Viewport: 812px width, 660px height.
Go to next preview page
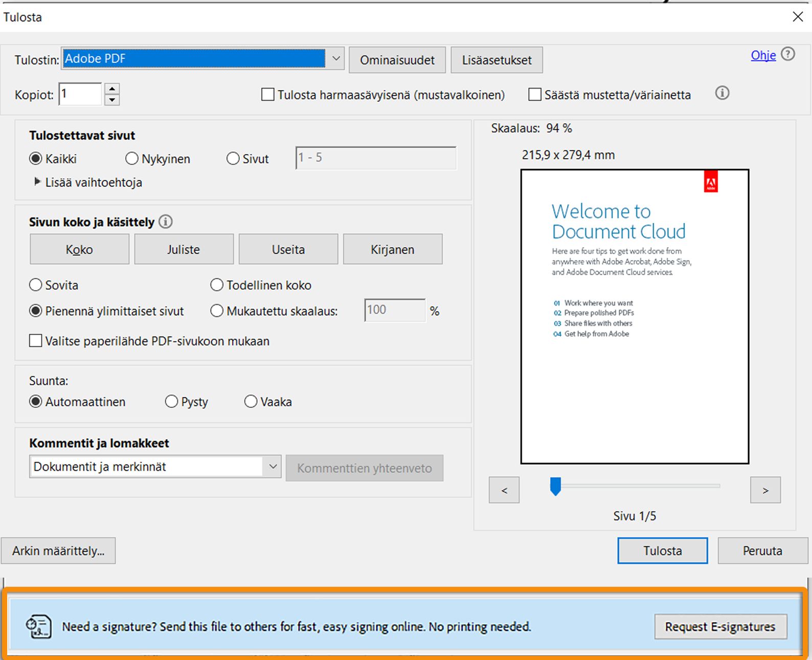click(765, 490)
